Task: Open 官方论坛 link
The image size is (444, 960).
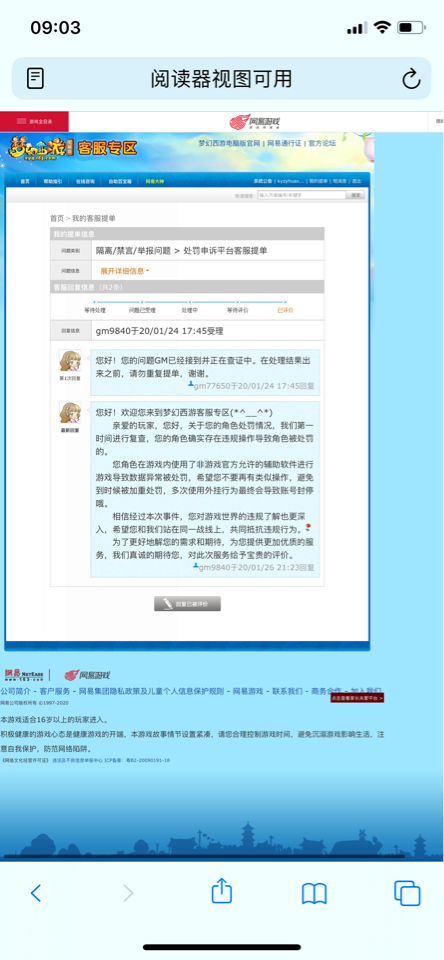Action: (x=322, y=143)
